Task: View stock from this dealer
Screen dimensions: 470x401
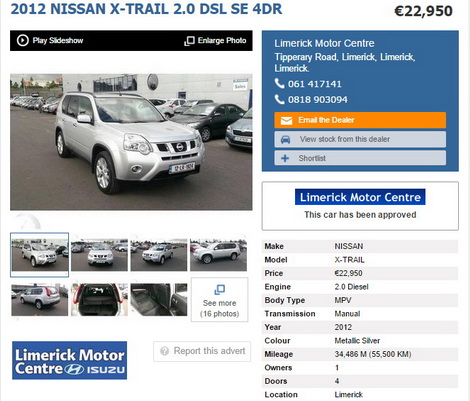Action: (360, 139)
